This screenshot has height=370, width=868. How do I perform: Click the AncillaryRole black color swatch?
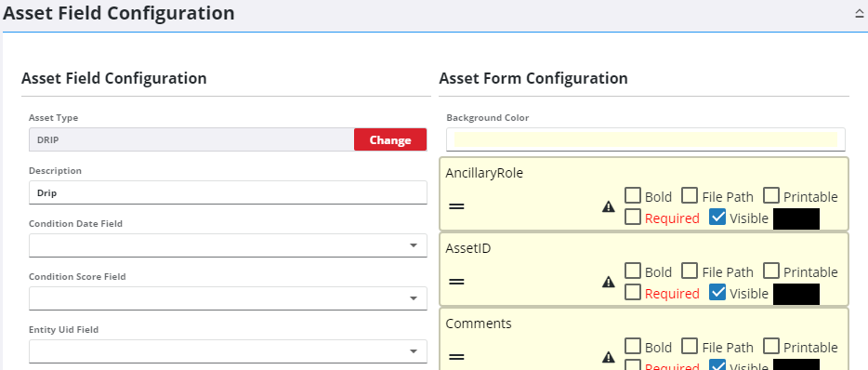click(796, 218)
